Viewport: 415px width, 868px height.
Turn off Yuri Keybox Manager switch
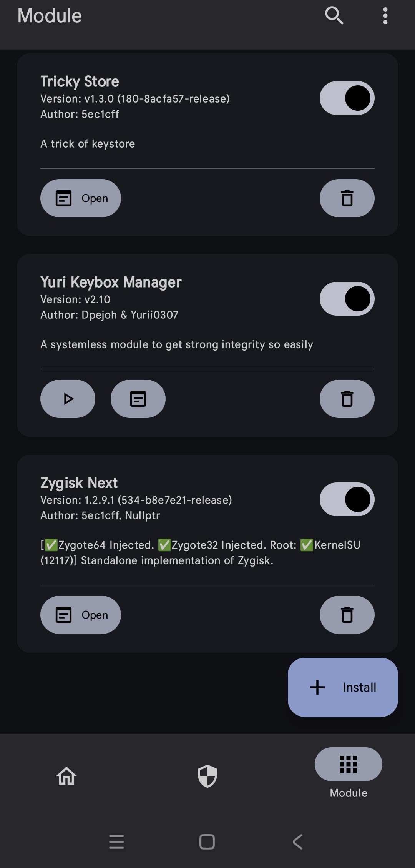coord(347,299)
